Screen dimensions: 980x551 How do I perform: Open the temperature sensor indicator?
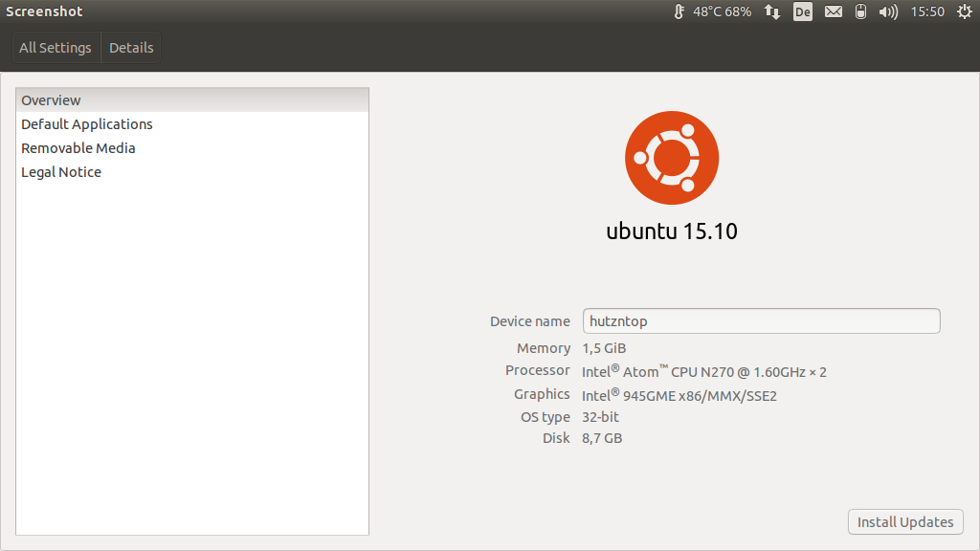coord(679,11)
